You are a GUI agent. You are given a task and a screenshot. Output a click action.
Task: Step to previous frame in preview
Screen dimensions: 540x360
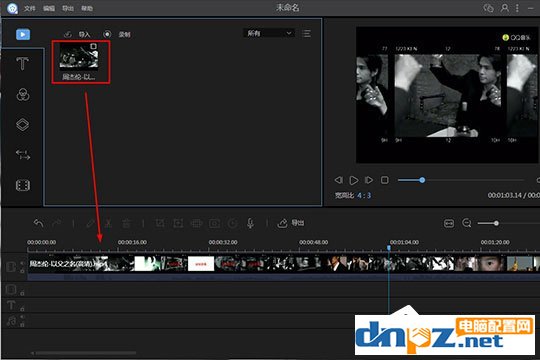(339, 180)
